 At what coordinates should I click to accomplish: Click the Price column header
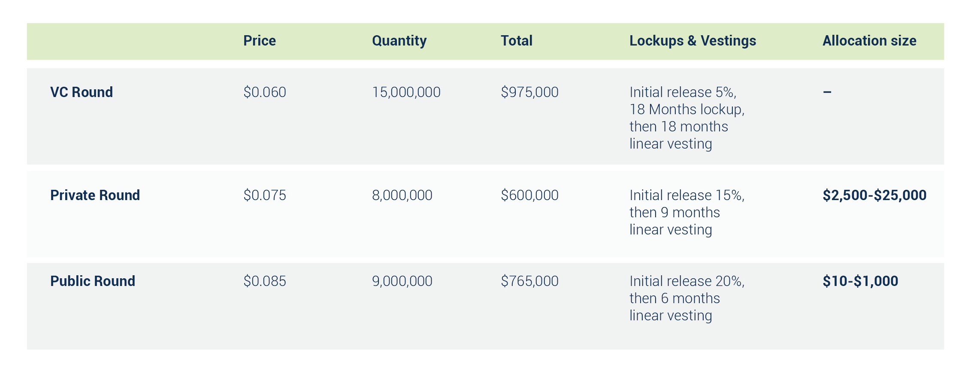point(260,41)
